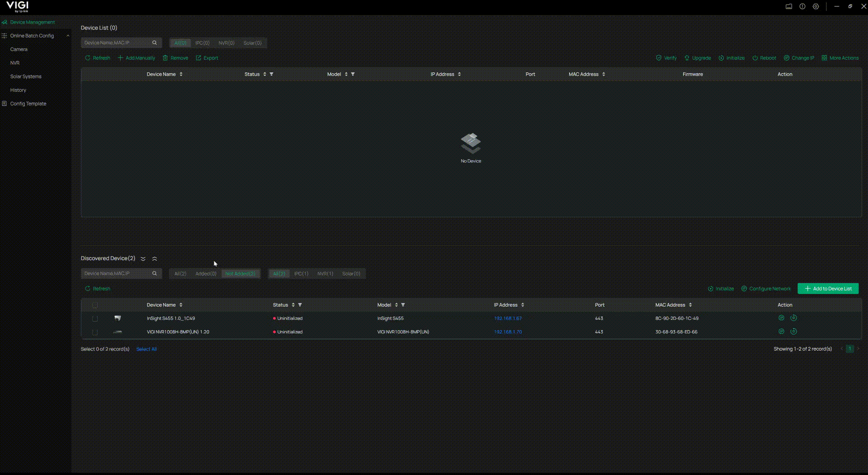Collapse the Discovered Device list with double chevron
This screenshot has width=868, height=475.
[154, 258]
